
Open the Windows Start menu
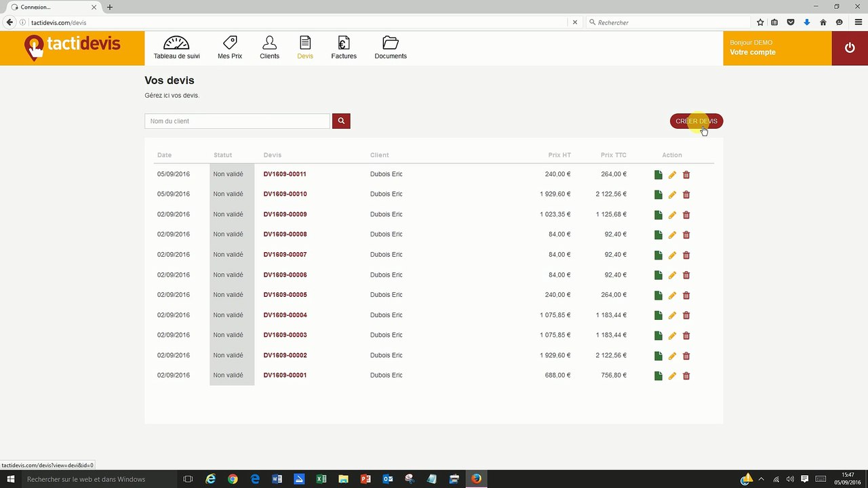click(x=11, y=479)
